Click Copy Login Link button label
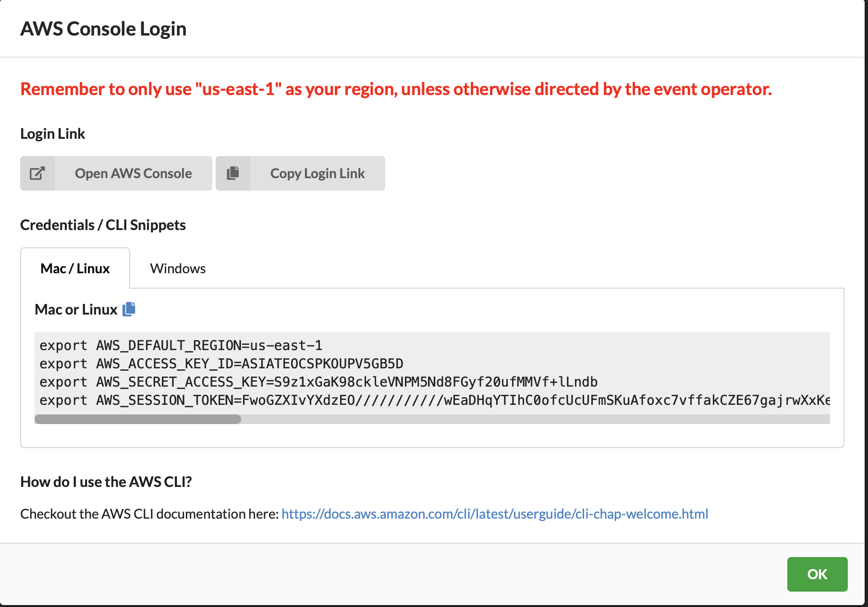868x607 pixels. pyautogui.click(x=318, y=173)
